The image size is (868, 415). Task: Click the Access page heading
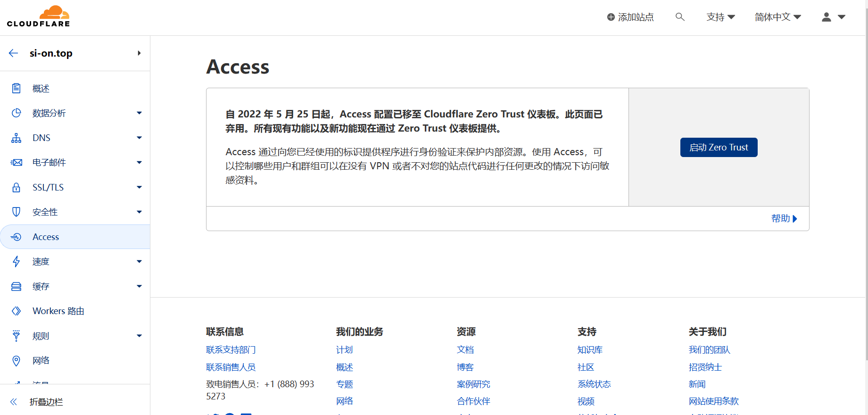238,66
